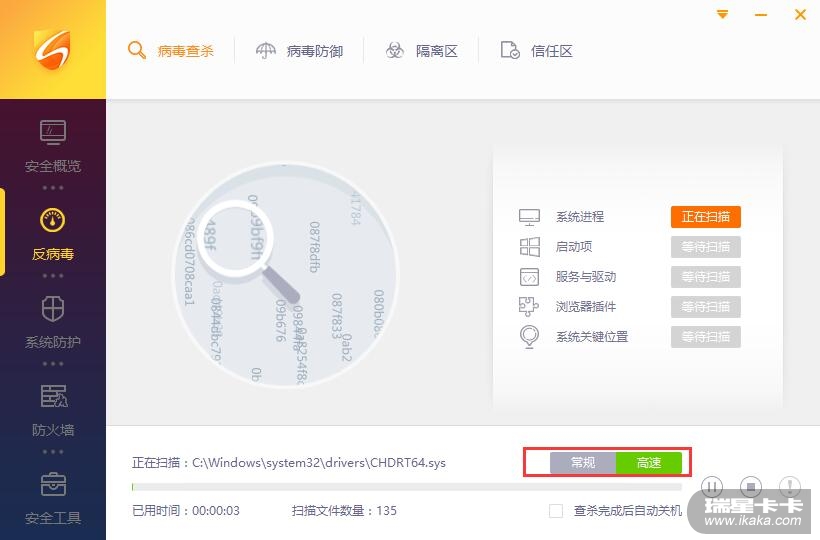
Task: Select the 反病毒 sidebar gauge icon
Action: [x=53, y=220]
